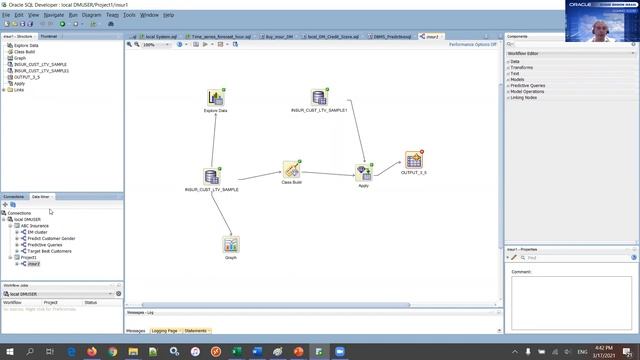Select the OUTPUT_3_5 table node on canvas
Image resolution: width=640 pixels, height=360 pixels.
414,160
